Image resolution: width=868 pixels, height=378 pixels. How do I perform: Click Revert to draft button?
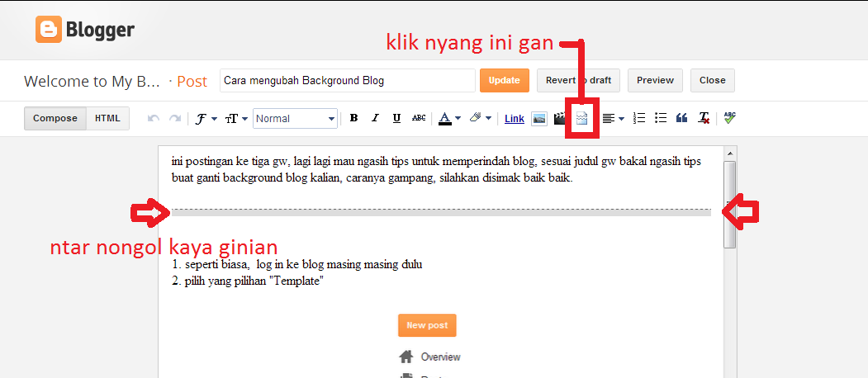(x=578, y=80)
